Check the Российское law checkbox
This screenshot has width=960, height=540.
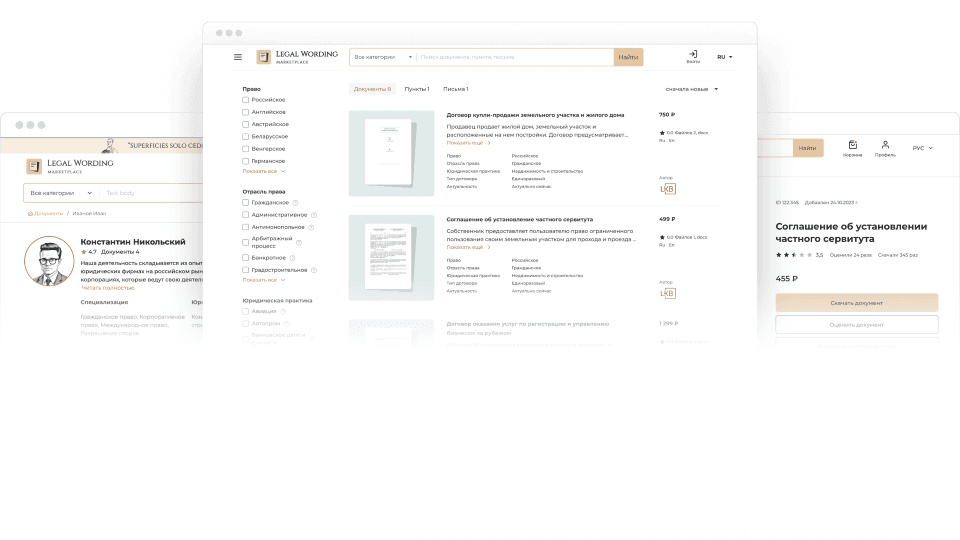(x=246, y=100)
